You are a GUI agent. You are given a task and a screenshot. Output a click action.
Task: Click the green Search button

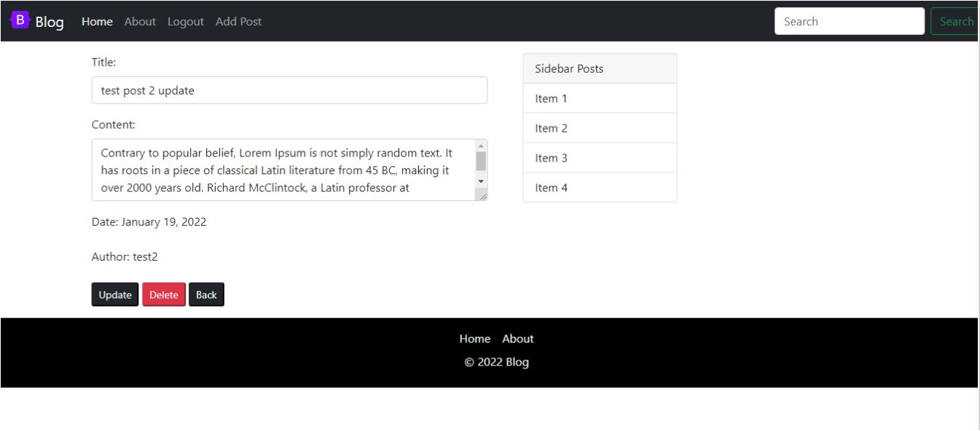coord(955,21)
